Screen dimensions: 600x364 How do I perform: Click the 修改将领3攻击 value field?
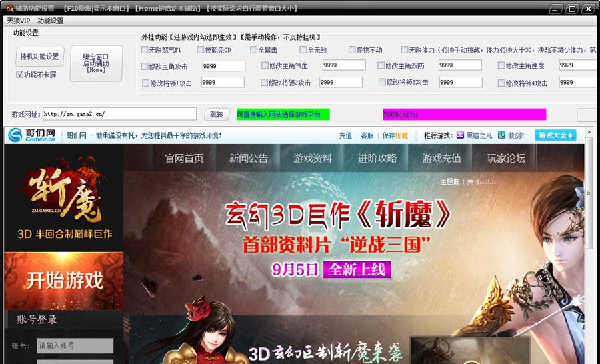[461, 82]
